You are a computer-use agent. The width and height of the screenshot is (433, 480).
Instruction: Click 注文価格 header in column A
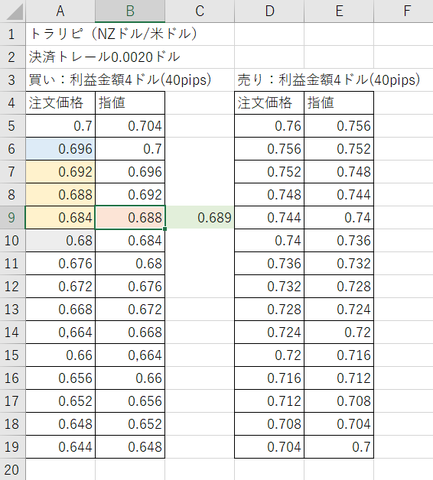[60, 103]
